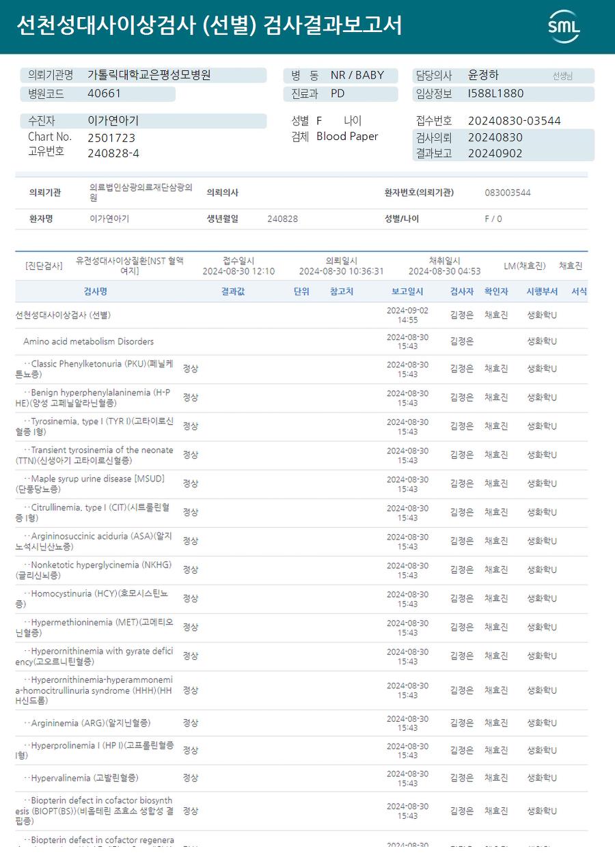Select the 'Hypermethioninemia (MET)' test name
The width and height of the screenshot is (615, 868).
pos(94,627)
